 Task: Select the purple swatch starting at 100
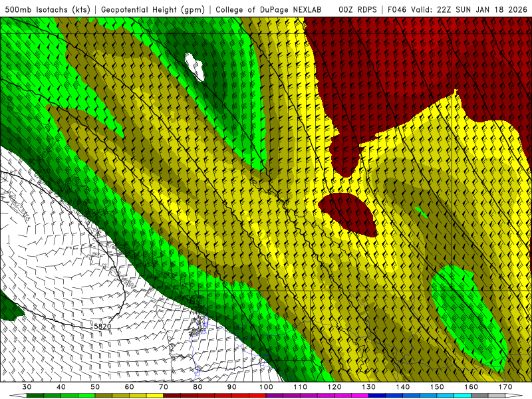tap(275, 396)
